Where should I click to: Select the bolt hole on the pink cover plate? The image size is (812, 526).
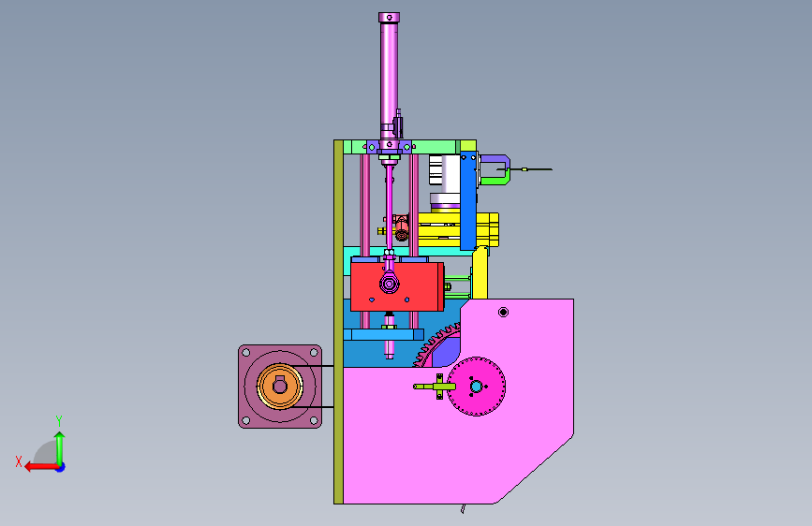coord(503,312)
